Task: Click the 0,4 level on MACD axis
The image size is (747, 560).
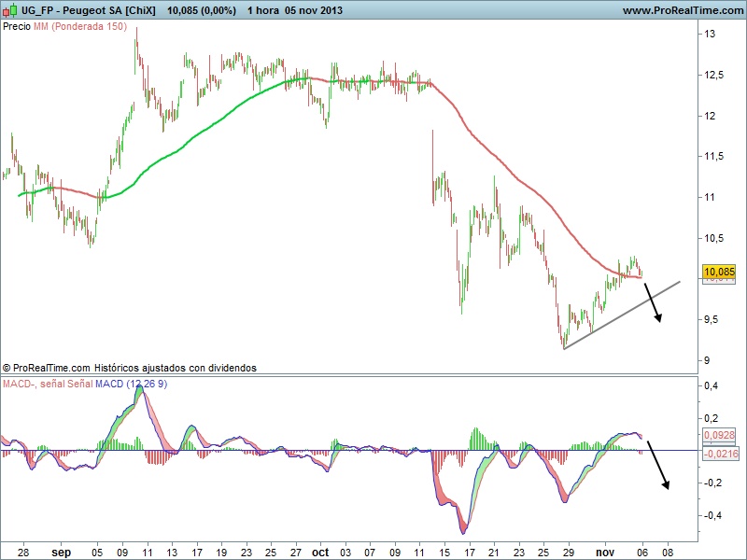Action: (x=712, y=385)
